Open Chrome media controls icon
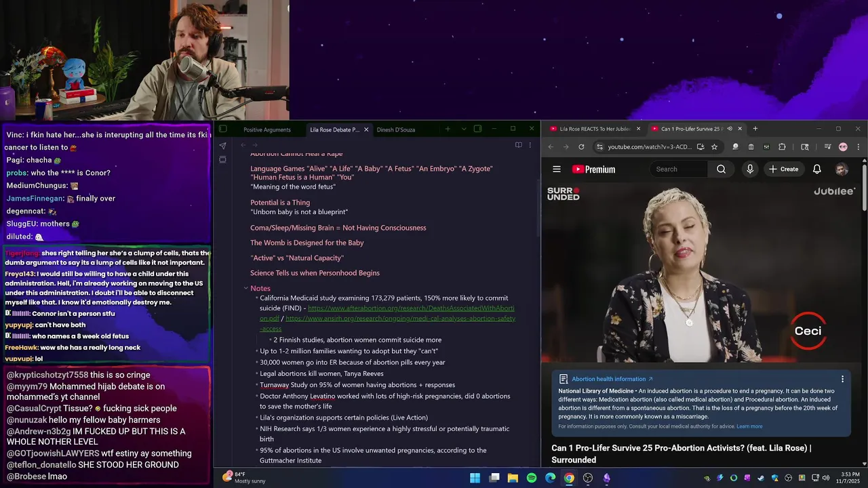The image size is (868, 488). click(828, 146)
